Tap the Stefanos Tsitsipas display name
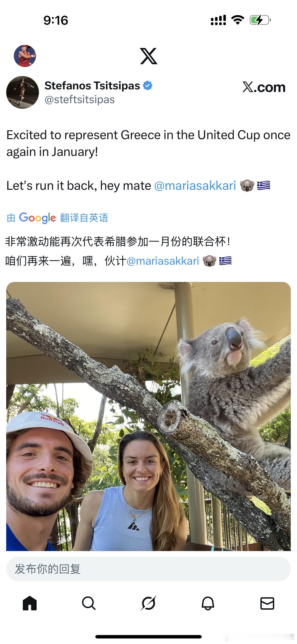Viewport: 297px width, 644px height. [x=92, y=85]
